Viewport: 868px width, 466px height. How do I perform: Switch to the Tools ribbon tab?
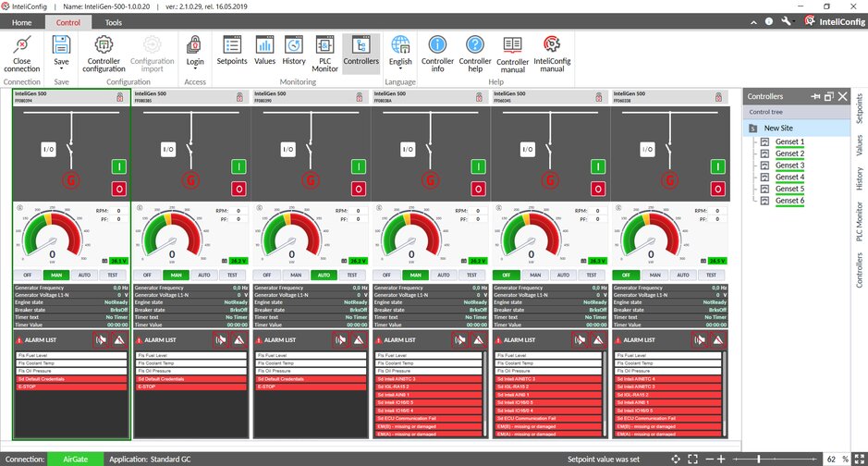[x=113, y=22]
